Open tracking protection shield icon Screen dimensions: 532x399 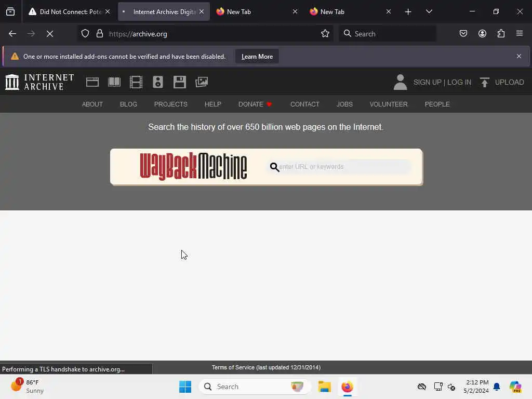pos(85,34)
